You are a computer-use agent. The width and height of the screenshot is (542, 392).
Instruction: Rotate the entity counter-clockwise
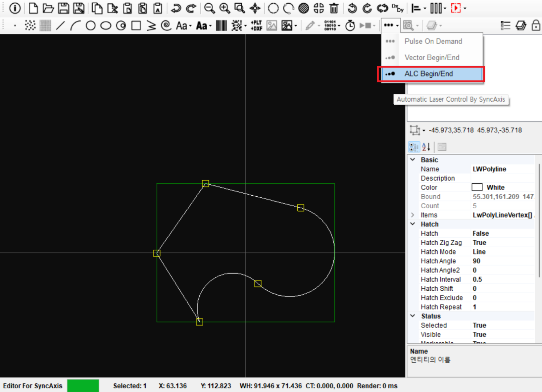click(352, 8)
